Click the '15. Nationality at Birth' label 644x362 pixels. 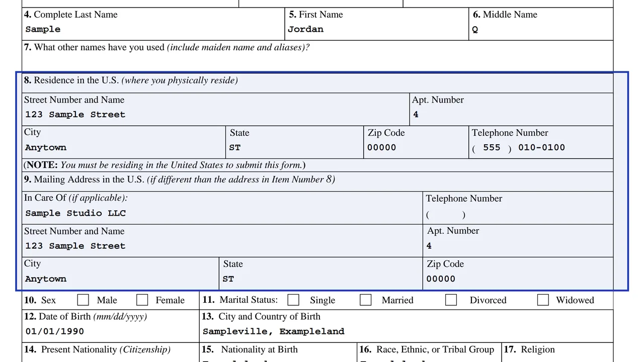point(250,349)
